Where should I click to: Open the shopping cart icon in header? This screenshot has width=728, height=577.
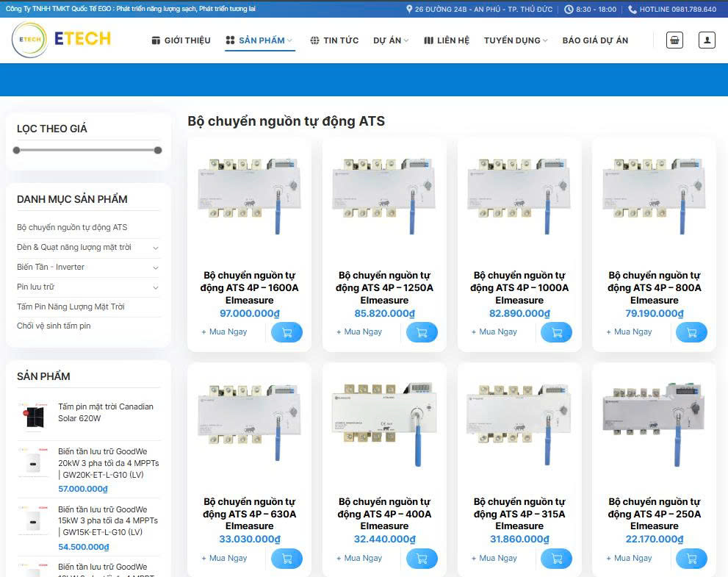point(674,40)
